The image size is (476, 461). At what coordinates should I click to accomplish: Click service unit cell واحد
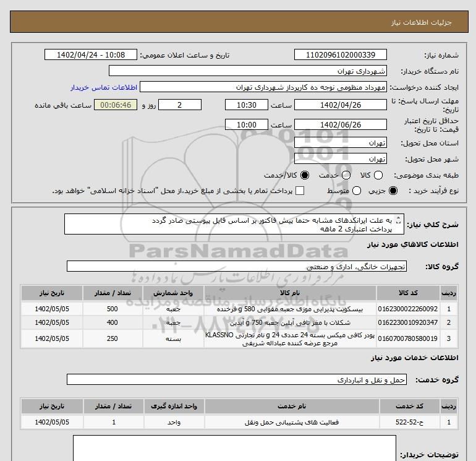point(174,423)
